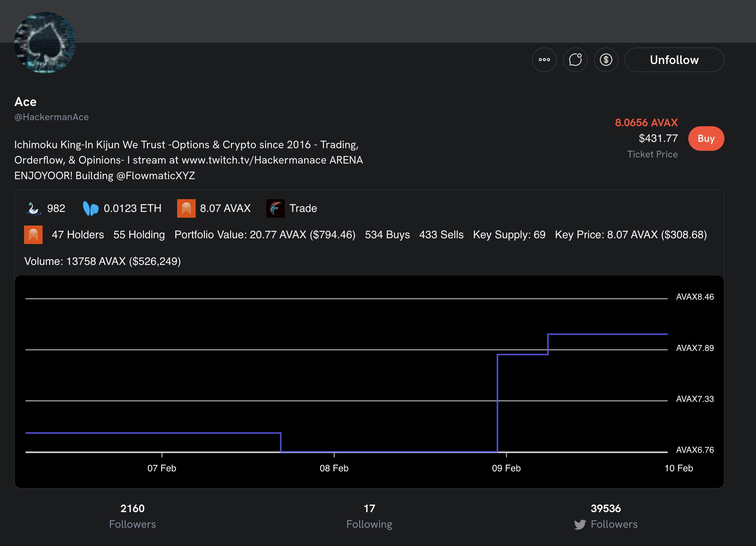
Task: Click the feather icon next to Trade
Action: tap(275, 209)
